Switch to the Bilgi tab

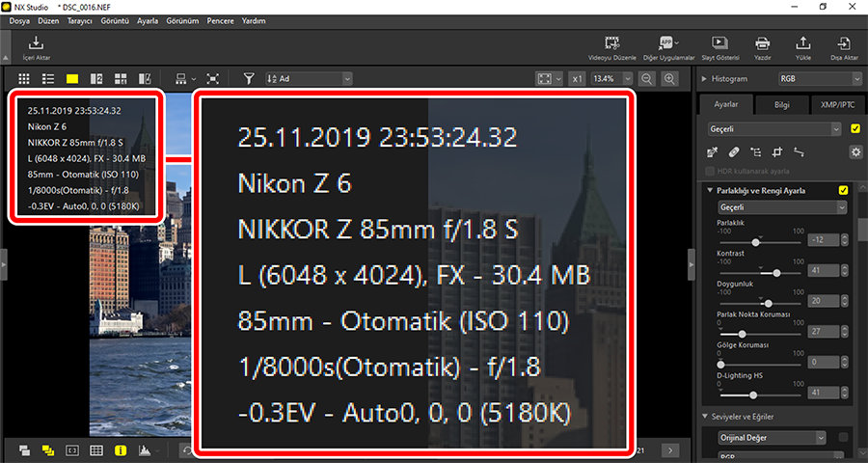(x=781, y=105)
